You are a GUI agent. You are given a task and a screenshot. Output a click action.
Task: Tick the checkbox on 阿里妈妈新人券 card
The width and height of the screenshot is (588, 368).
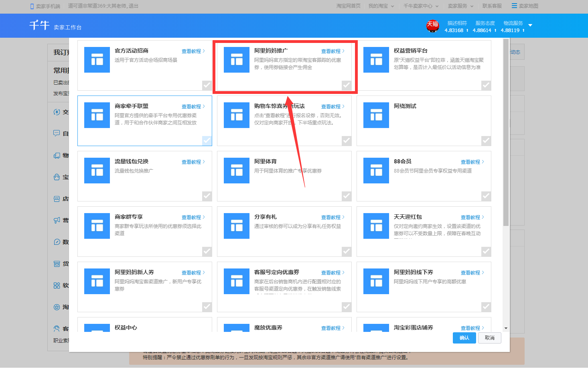click(207, 307)
